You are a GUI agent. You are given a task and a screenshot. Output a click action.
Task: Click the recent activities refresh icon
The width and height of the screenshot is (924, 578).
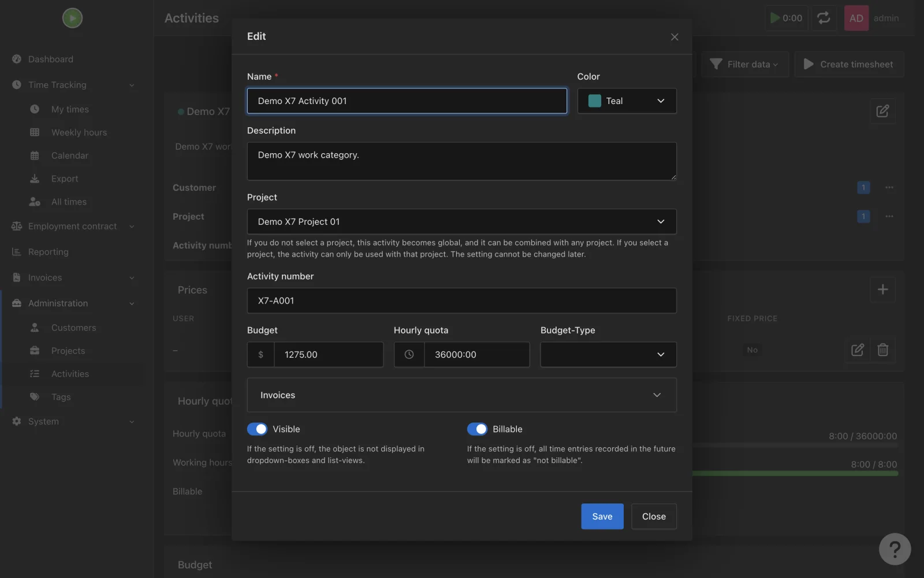[824, 18]
